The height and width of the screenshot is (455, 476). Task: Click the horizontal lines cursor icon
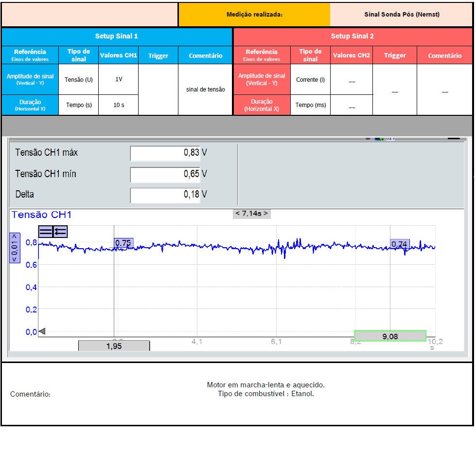(45, 232)
